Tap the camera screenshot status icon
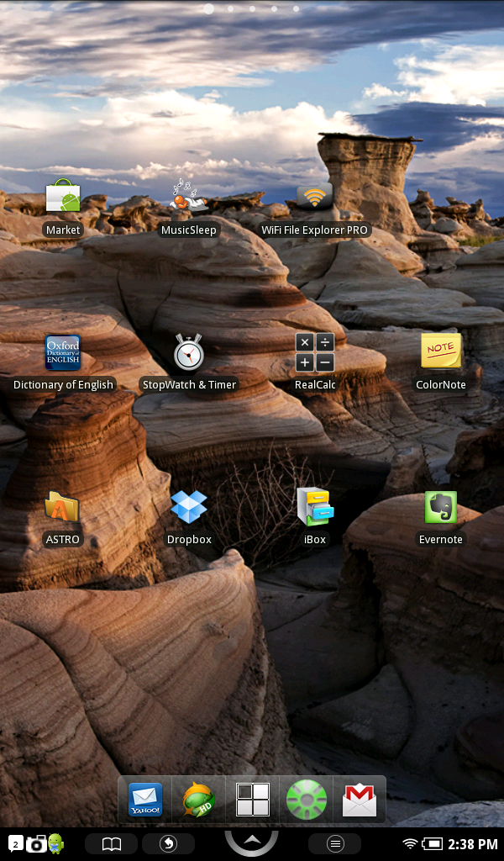Image resolution: width=504 pixels, height=861 pixels. (36, 843)
